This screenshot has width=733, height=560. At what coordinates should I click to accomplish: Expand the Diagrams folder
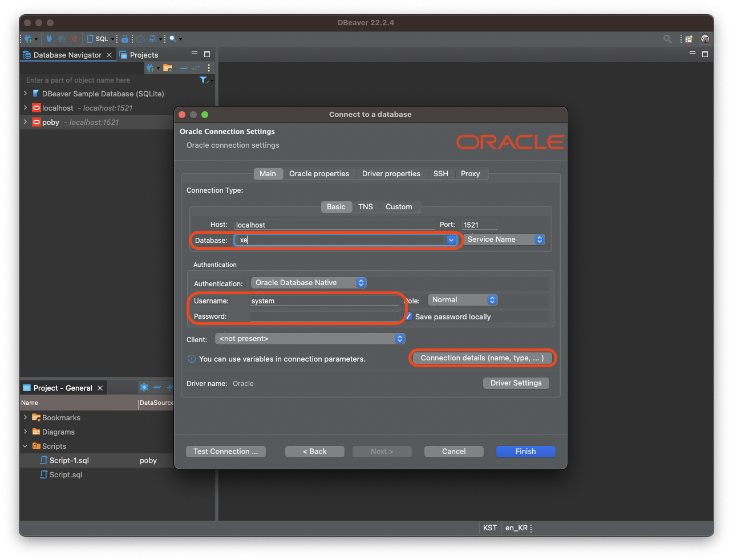pyautogui.click(x=25, y=432)
